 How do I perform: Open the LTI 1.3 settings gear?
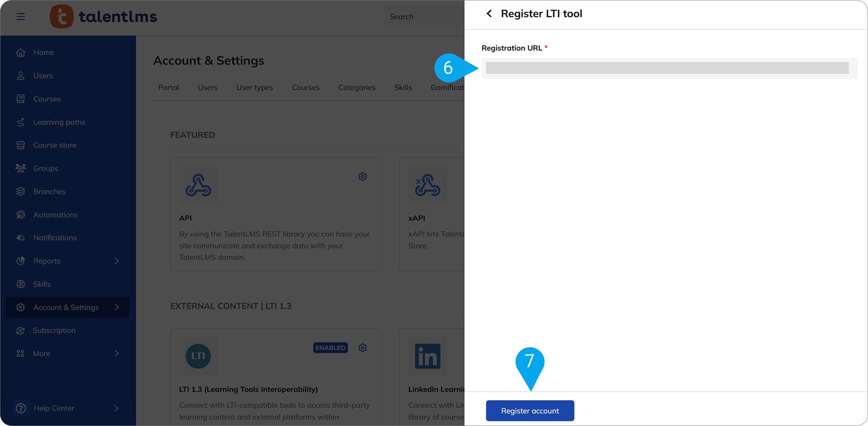coord(362,348)
